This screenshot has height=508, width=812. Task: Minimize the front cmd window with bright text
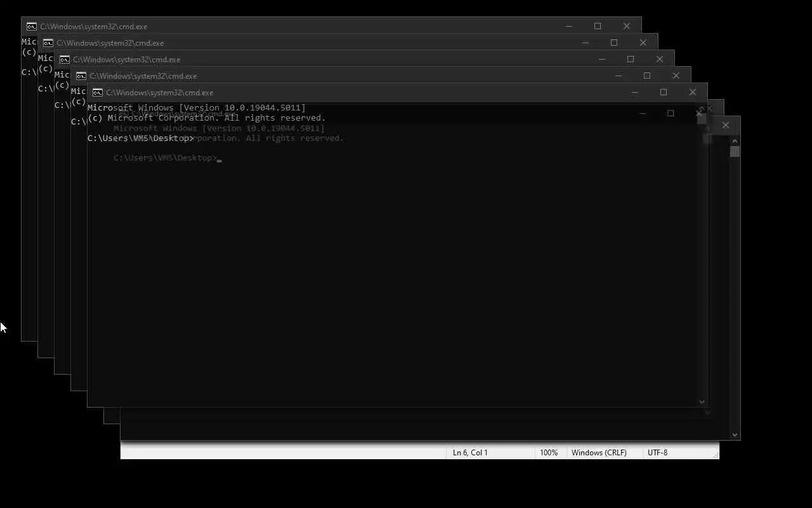pos(634,93)
